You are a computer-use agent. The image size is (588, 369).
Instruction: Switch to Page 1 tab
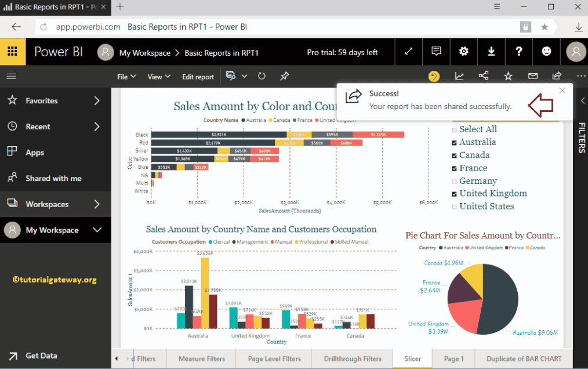coord(453,359)
